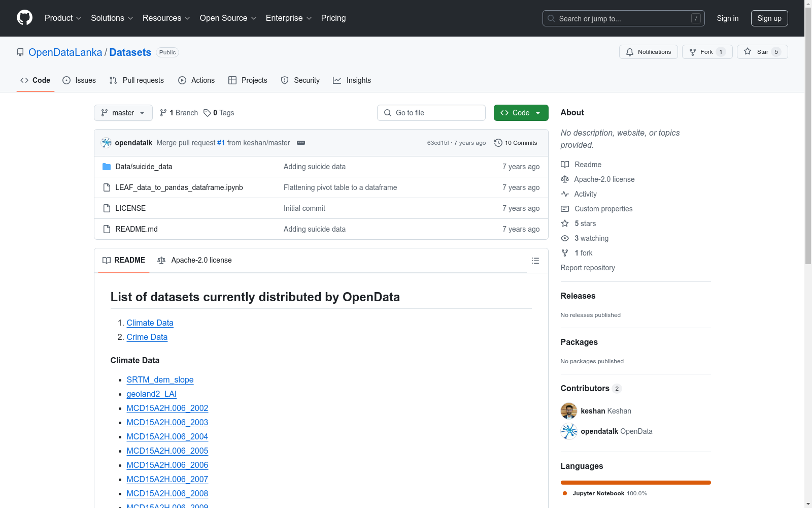The image size is (812, 508).
Task: Open the GitHub homepage logo
Action: coord(24,18)
